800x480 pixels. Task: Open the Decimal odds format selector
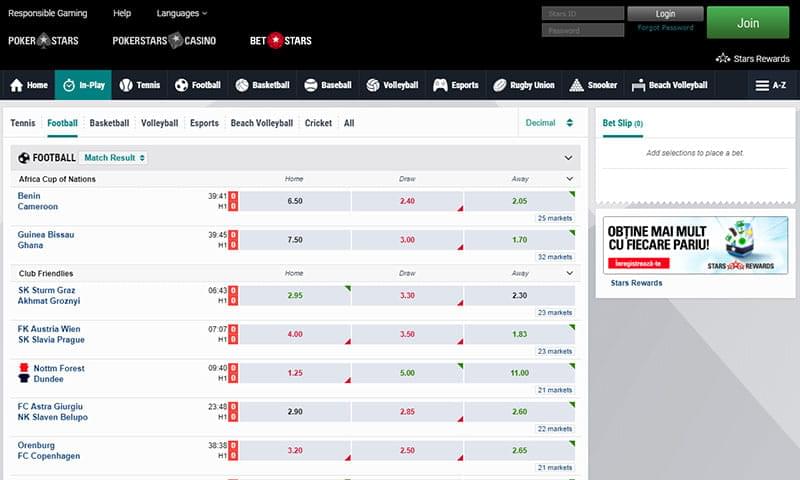coord(549,123)
